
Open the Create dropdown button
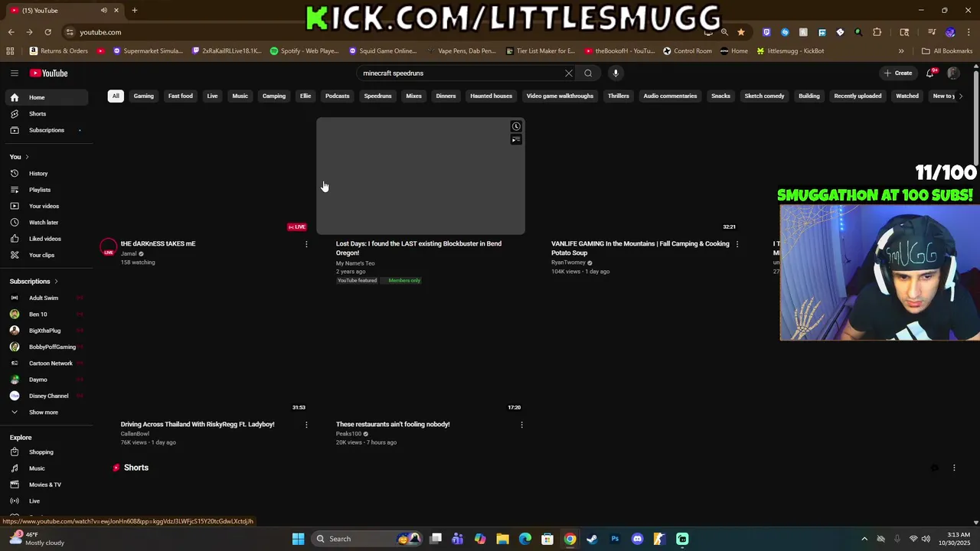click(898, 73)
